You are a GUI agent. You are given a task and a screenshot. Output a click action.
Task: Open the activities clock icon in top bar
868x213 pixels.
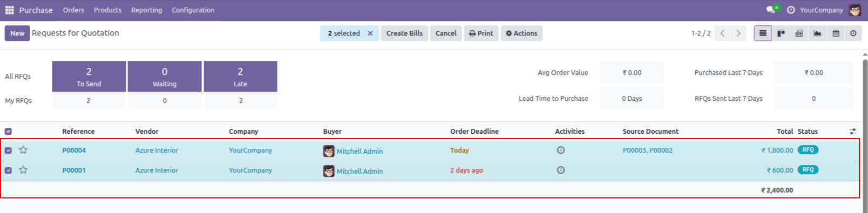point(791,10)
